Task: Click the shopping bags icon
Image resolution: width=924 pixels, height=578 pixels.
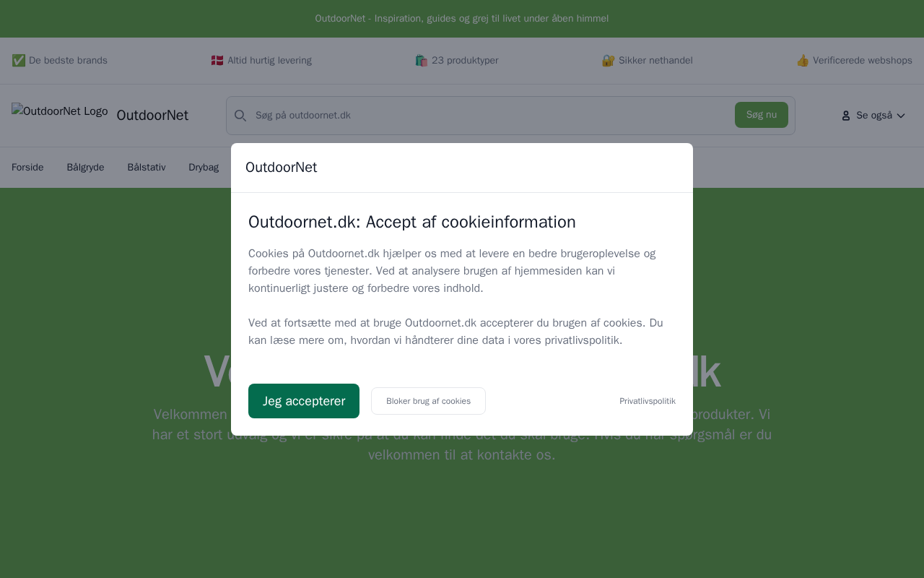Action: pyautogui.click(x=422, y=61)
